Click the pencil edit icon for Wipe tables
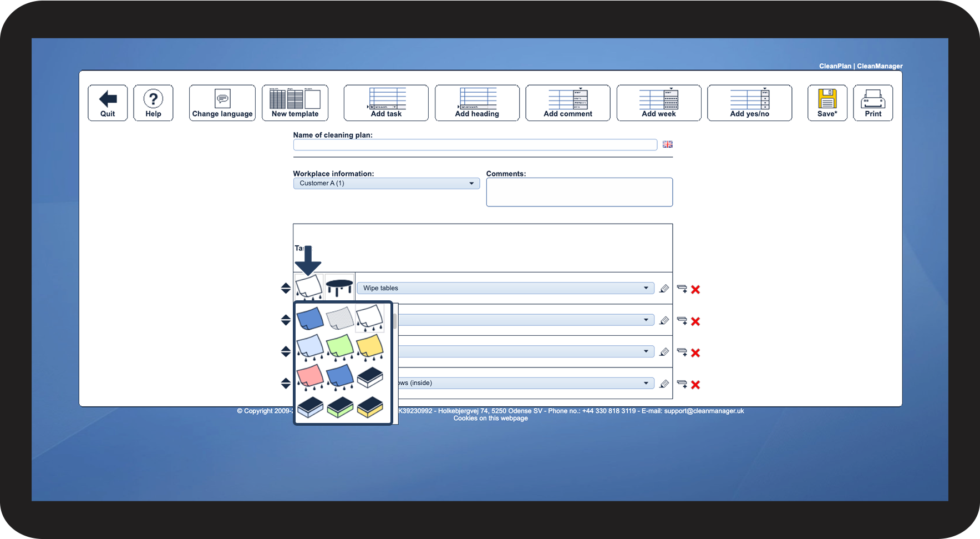Screen dimensions: 980x539 664,289
